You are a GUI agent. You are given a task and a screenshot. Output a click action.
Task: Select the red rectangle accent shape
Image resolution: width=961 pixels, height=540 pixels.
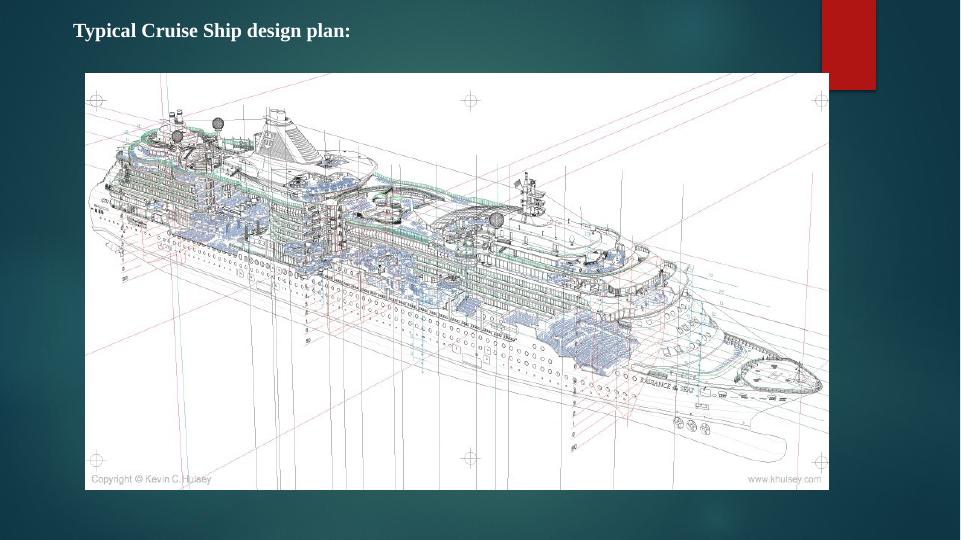pos(848,44)
